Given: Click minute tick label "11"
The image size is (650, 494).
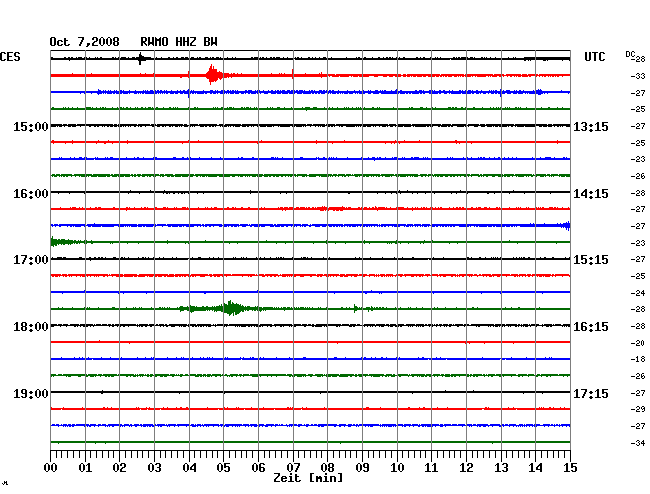Looking at the screenshot, I should (x=432, y=467).
